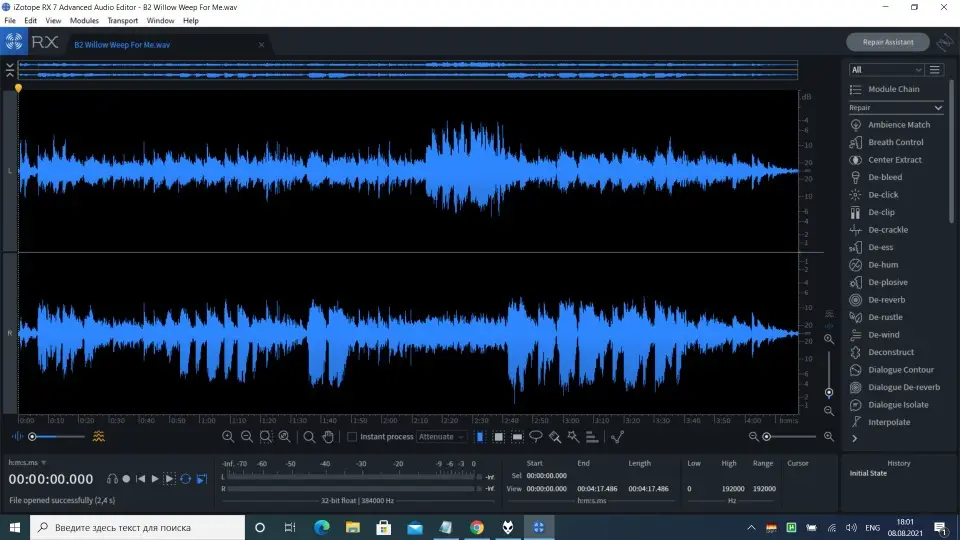Open the Window menu

click(160, 20)
